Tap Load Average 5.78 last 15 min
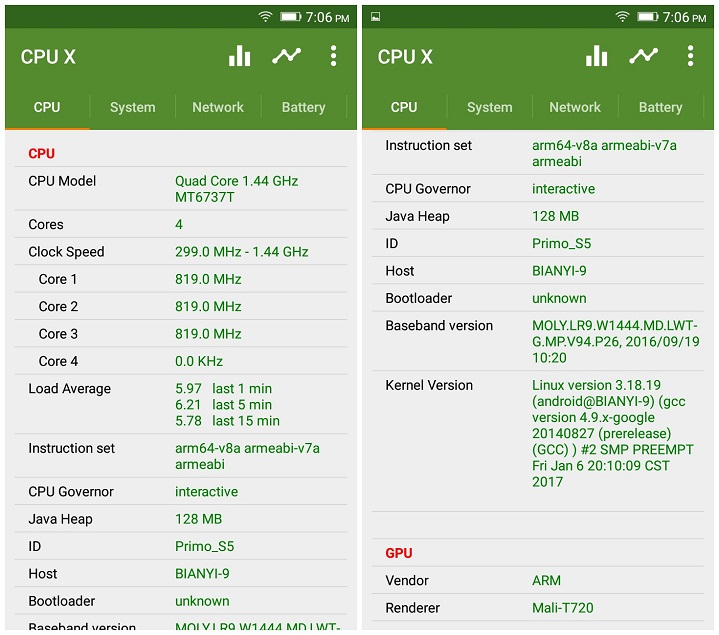Viewport: 719px width, 635px height. (227, 421)
